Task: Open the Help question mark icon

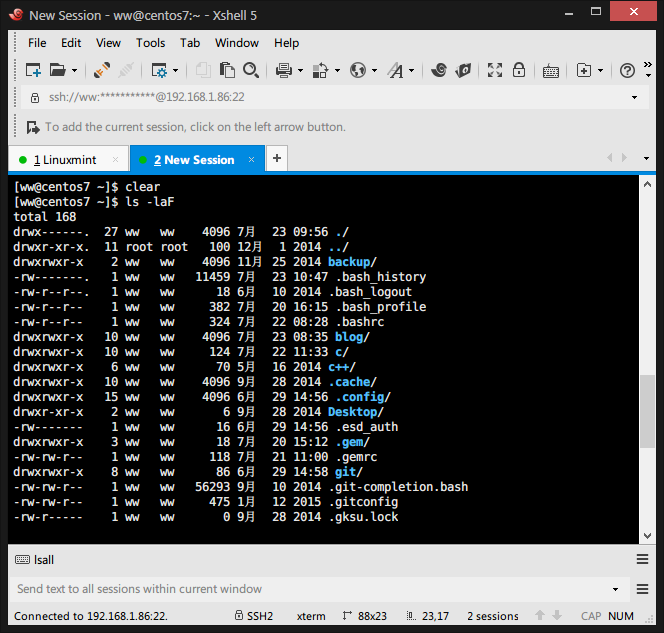Action: 627,70
